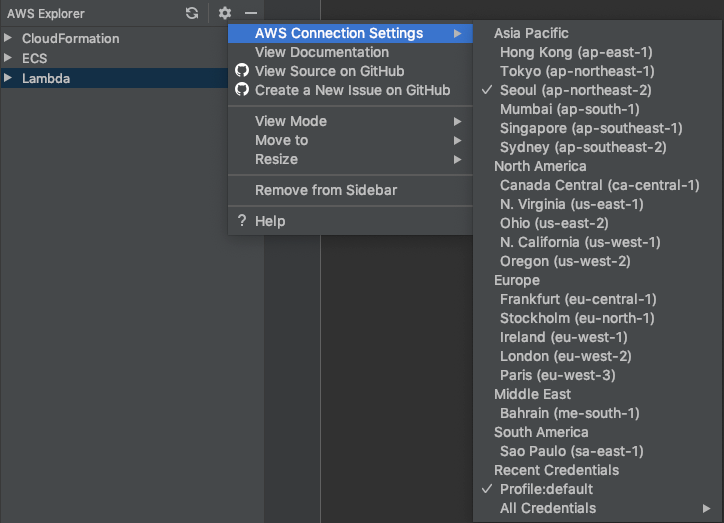The height and width of the screenshot is (523, 724).
Task: Refresh the AWS Explorer
Action: [x=192, y=13]
